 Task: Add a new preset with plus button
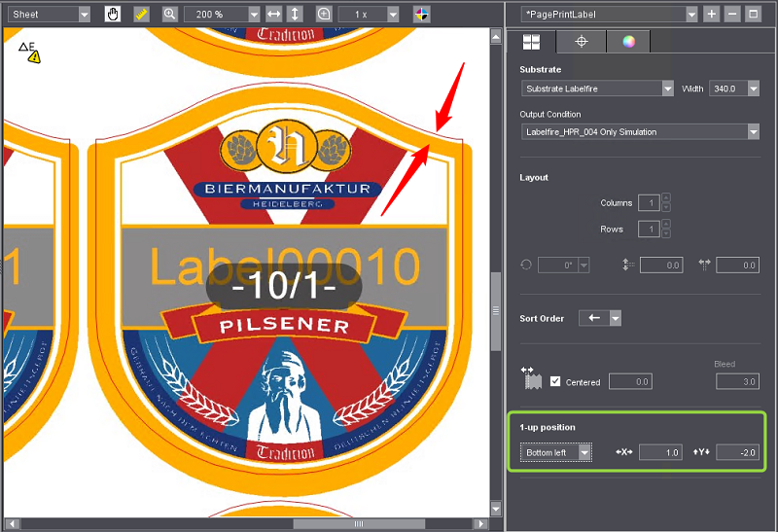pyautogui.click(x=712, y=15)
